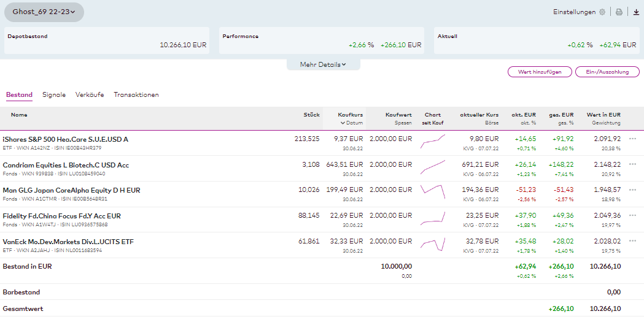Open iShares S&P 500 Hea.Care fund link
The image size is (644, 322).
pyautogui.click(x=66, y=139)
